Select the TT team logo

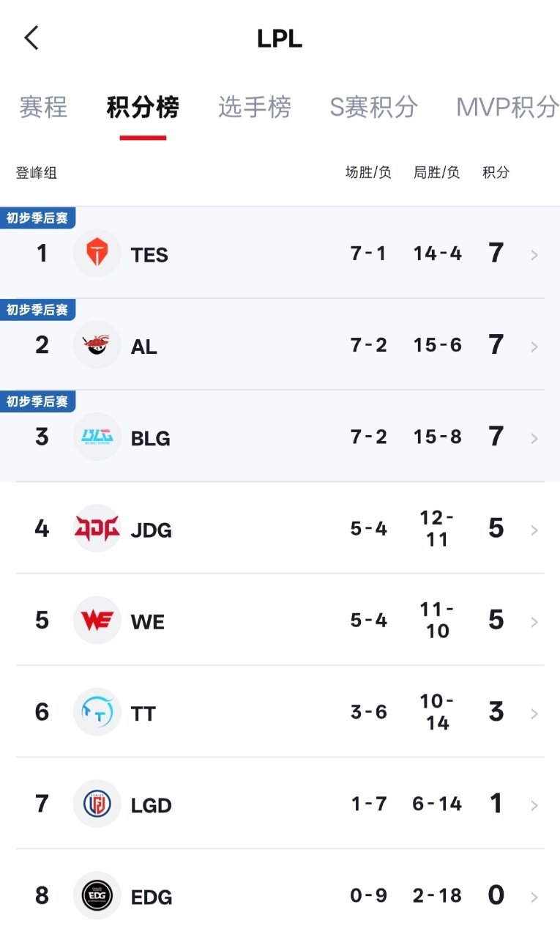pyautogui.click(x=97, y=712)
